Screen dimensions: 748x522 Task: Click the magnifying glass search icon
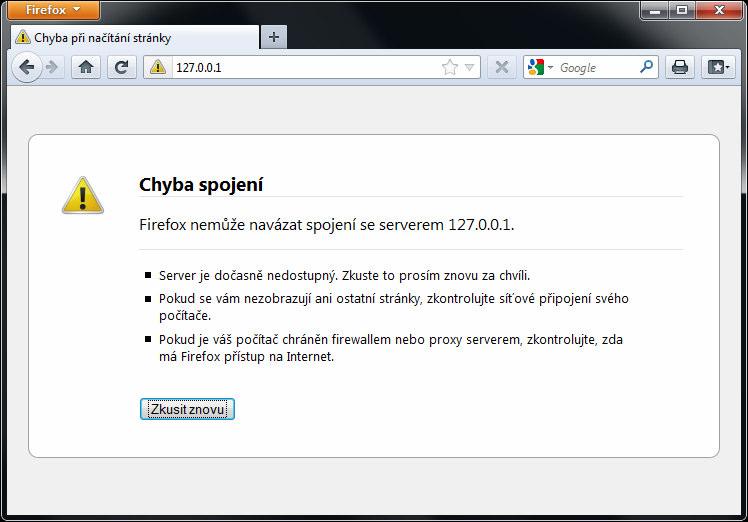(x=646, y=67)
